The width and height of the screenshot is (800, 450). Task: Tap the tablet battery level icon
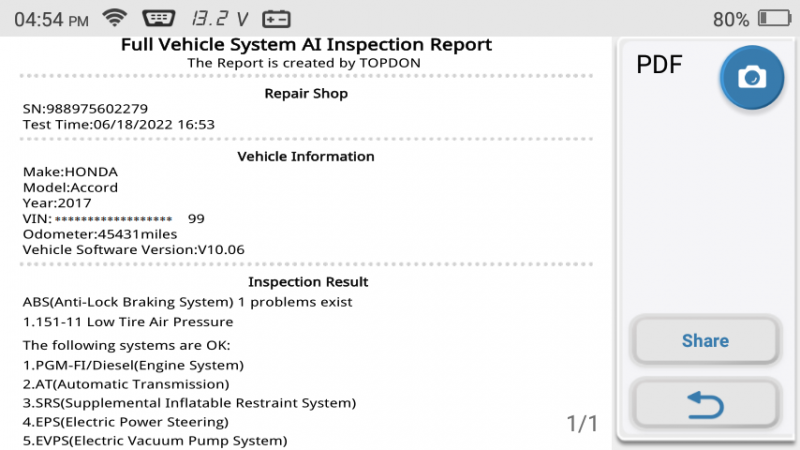(x=774, y=19)
